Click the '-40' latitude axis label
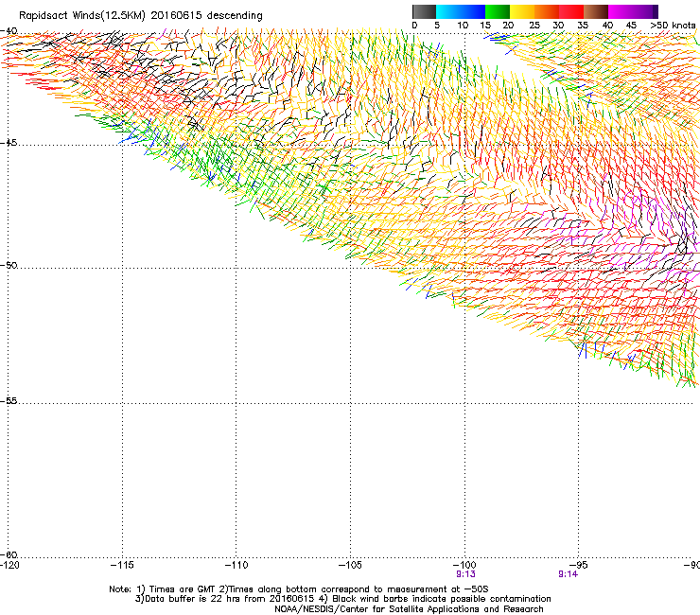 point(9,31)
